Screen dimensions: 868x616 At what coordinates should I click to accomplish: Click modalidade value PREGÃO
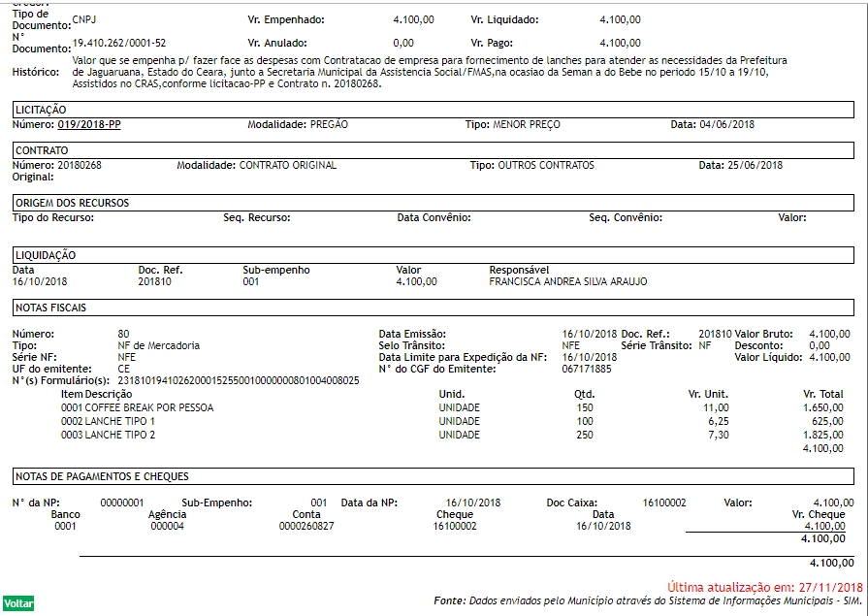tap(329, 124)
